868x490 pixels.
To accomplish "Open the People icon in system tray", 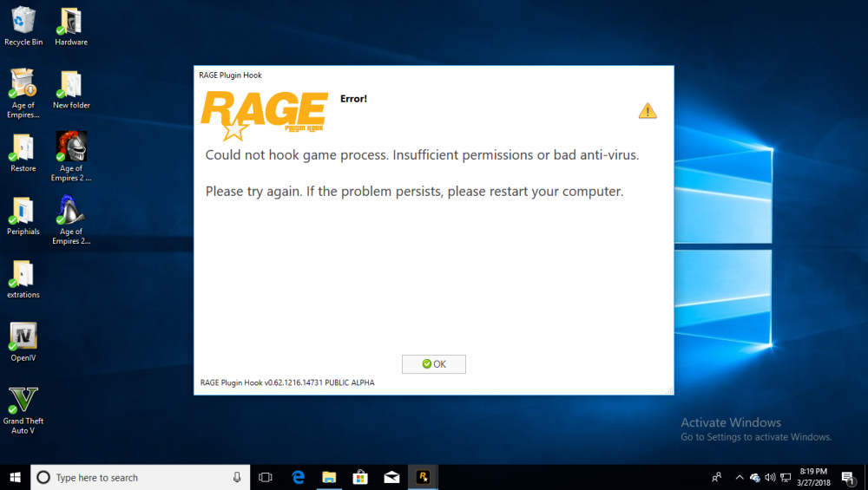I will point(716,477).
